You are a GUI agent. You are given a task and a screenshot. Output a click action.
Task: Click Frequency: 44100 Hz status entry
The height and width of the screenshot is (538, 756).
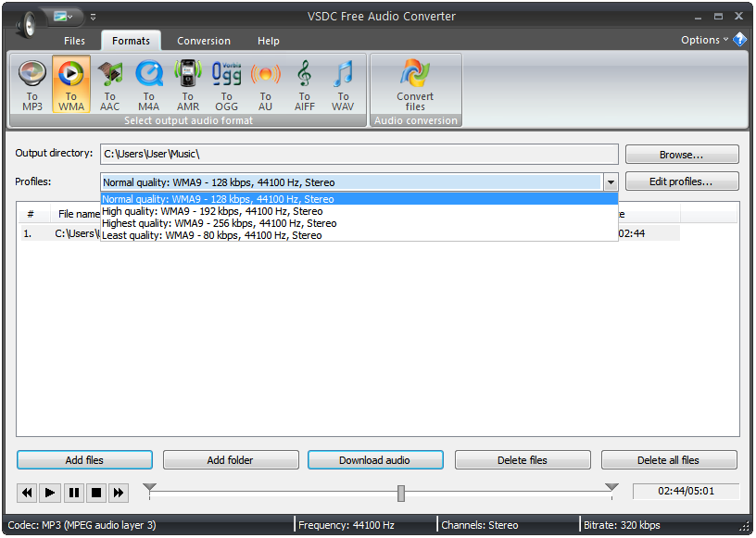pyautogui.click(x=346, y=525)
